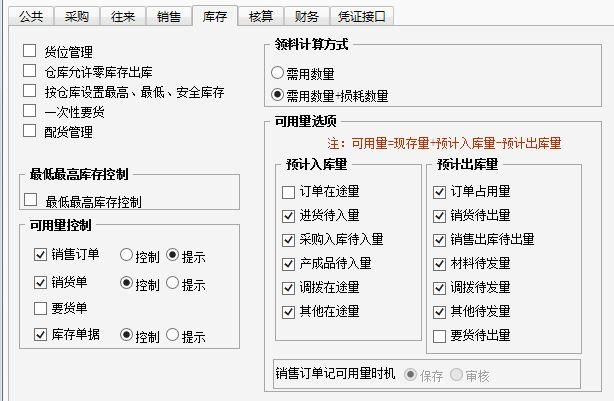Image resolution: width=614 pixels, height=401 pixels.
Task: Uncheck 采购入库待入量 checkbox
Action: point(289,240)
